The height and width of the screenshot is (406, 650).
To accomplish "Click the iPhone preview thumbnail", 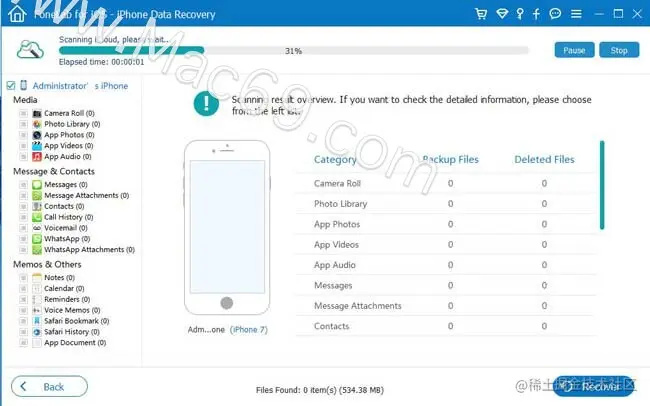I will tap(227, 228).
